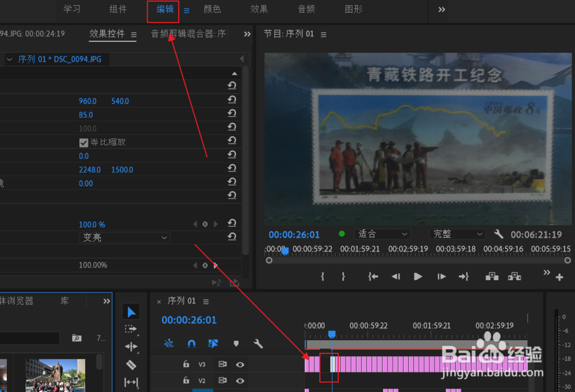Show more transport controls overflow
This screenshot has width=575, height=392.
546,272
